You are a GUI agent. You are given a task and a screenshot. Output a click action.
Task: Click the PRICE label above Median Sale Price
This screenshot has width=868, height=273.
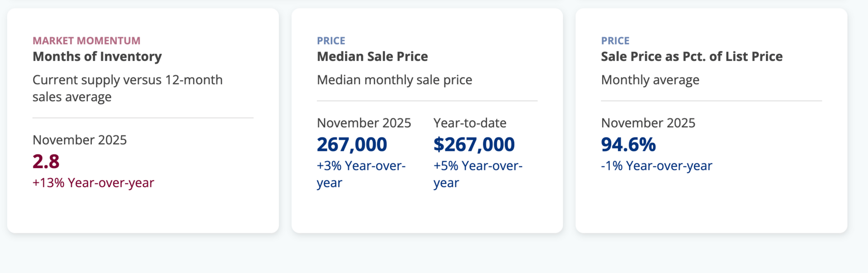(331, 41)
